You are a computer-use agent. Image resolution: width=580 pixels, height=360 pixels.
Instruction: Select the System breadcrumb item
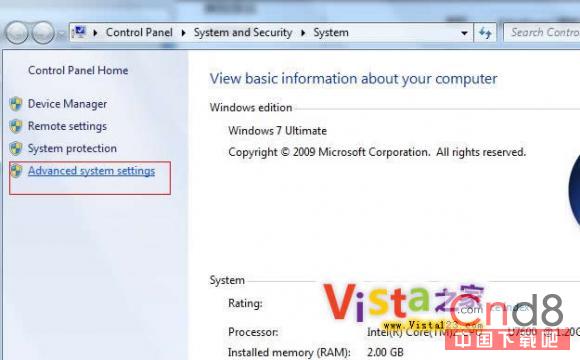coord(331,33)
